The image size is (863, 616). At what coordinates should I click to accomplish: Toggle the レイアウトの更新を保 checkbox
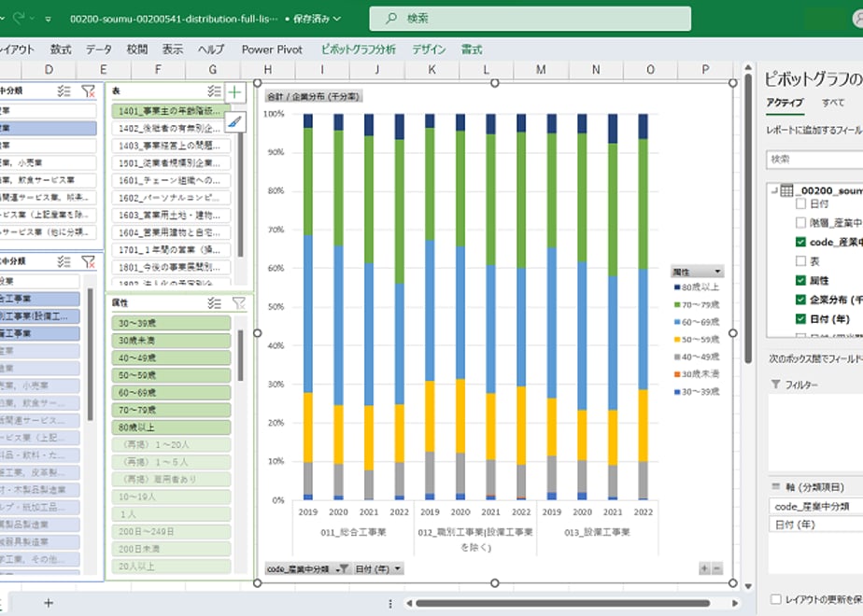776,599
